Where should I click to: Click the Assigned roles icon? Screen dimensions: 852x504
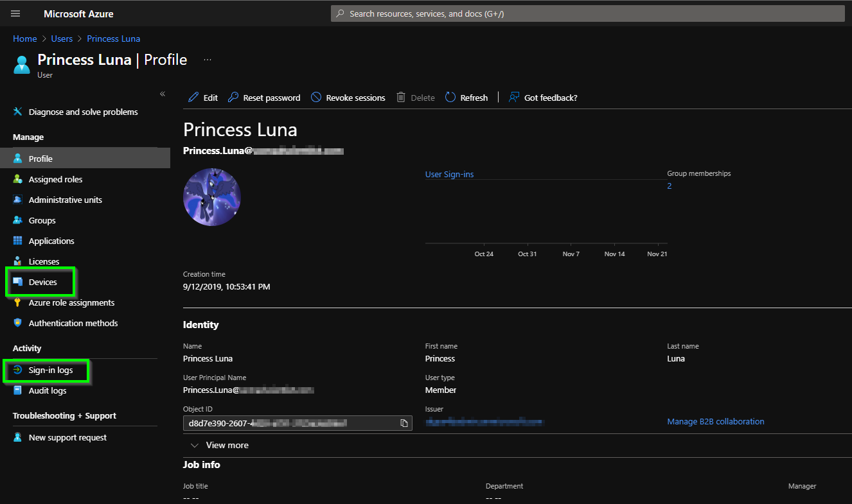click(x=18, y=179)
